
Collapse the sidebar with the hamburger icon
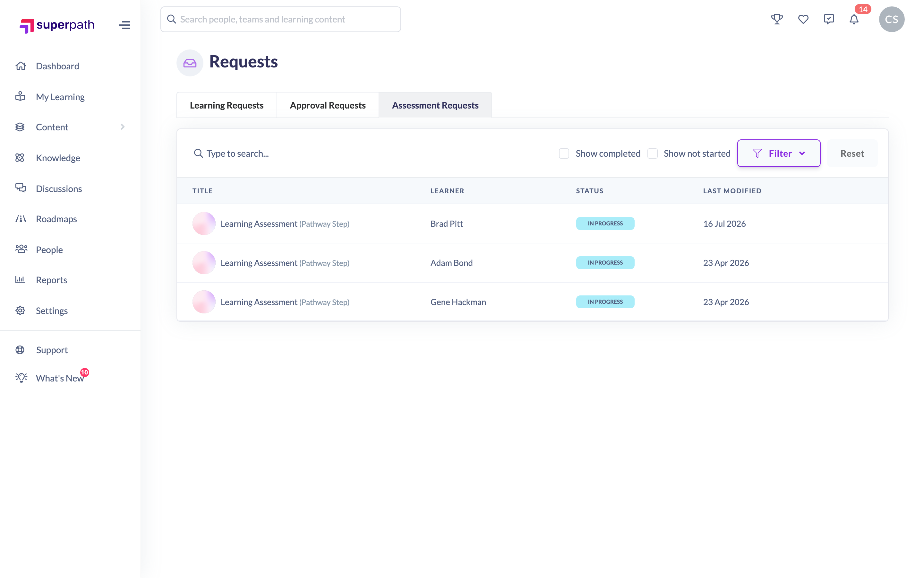[x=124, y=25]
